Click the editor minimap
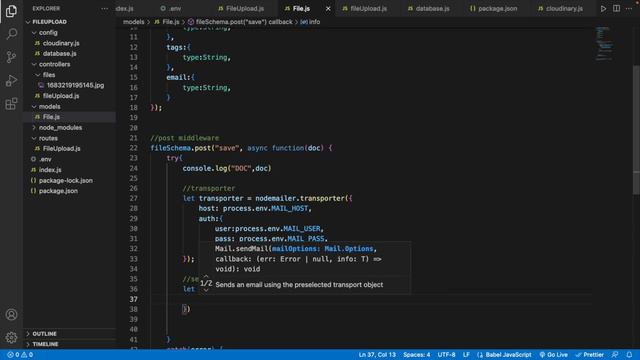The width and height of the screenshot is (640, 360). [604, 44]
